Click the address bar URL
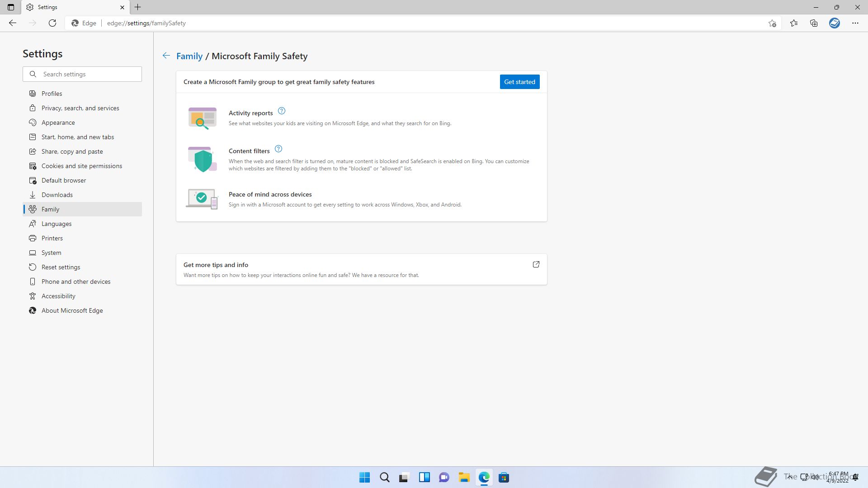Viewport: 868px width, 488px height. [146, 23]
